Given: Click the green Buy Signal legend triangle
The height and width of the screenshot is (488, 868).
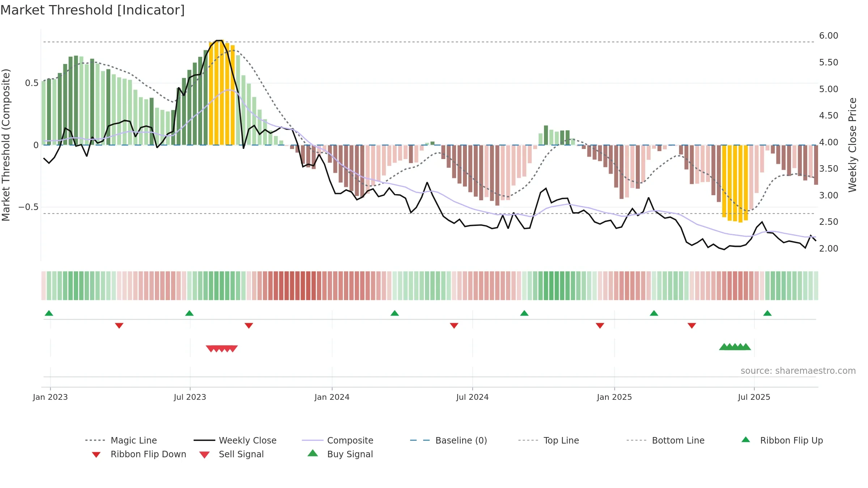Looking at the screenshot, I should click(x=313, y=453).
